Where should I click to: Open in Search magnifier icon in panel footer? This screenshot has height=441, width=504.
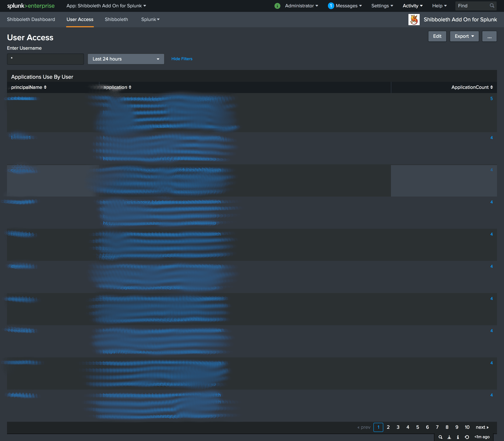(440, 437)
